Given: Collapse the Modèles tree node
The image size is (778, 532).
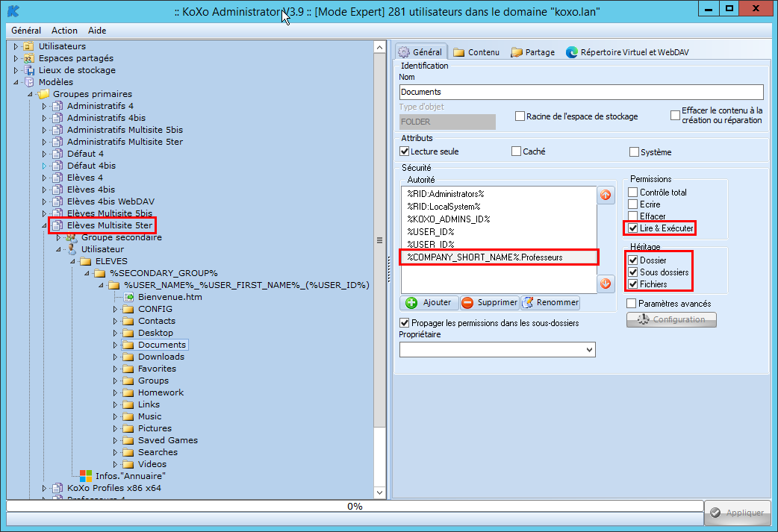Looking at the screenshot, I should 16,82.
